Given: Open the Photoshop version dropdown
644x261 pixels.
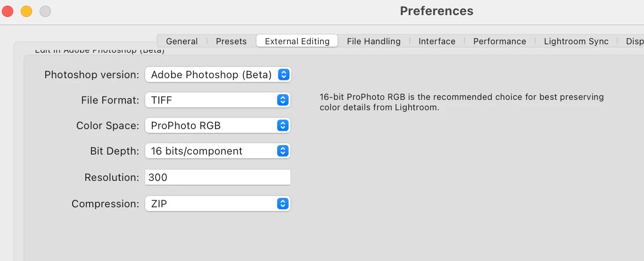Looking at the screenshot, I should click(218, 74).
